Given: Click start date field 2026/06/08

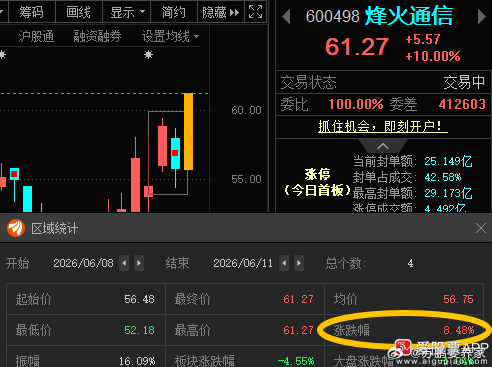Looking at the screenshot, I should (83, 263).
